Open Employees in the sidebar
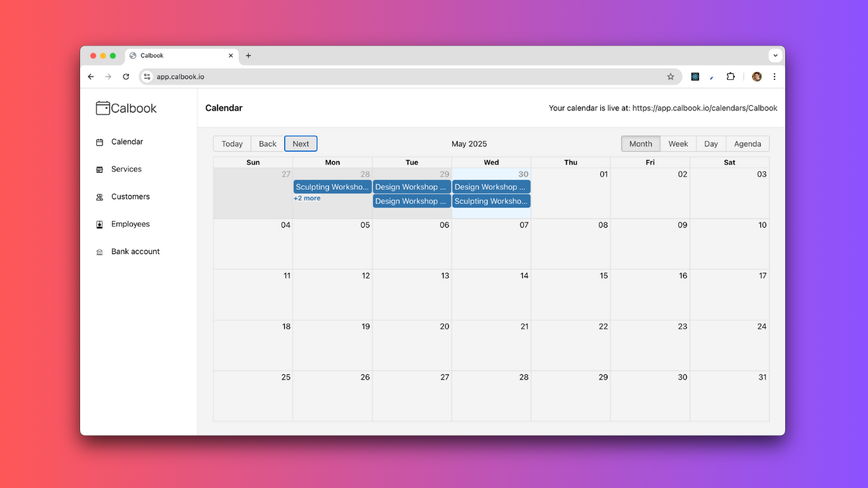This screenshot has height=488, width=868. (x=131, y=224)
